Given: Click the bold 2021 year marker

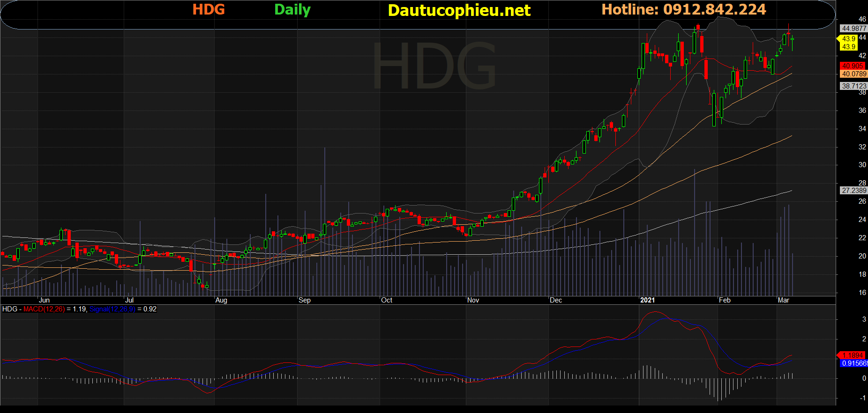Looking at the screenshot, I should 648,300.
